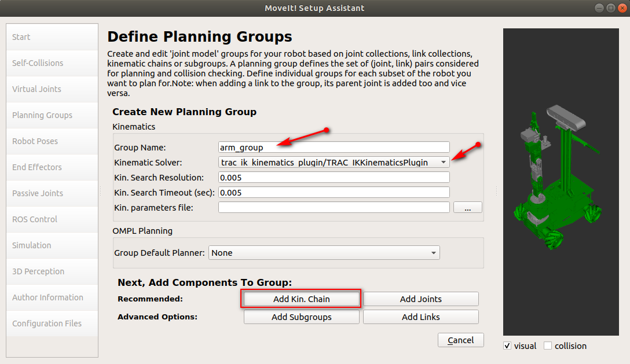This screenshot has width=630, height=364.
Task: Click the Add Kin. Chain button
Action: pyautogui.click(x=301, y=299)
